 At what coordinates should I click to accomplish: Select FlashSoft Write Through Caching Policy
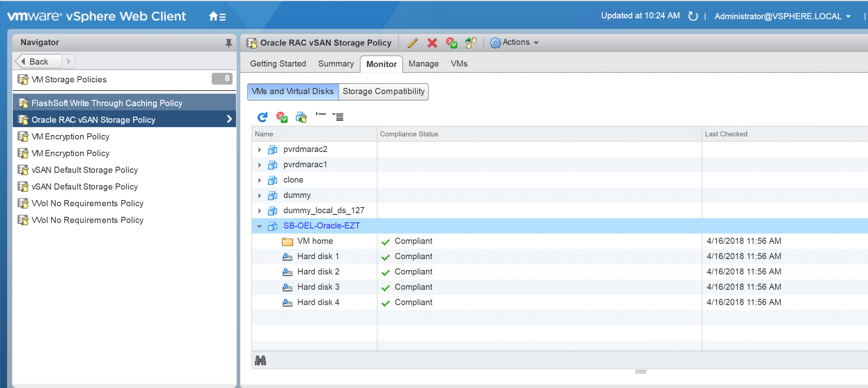[x=107, y=103]
